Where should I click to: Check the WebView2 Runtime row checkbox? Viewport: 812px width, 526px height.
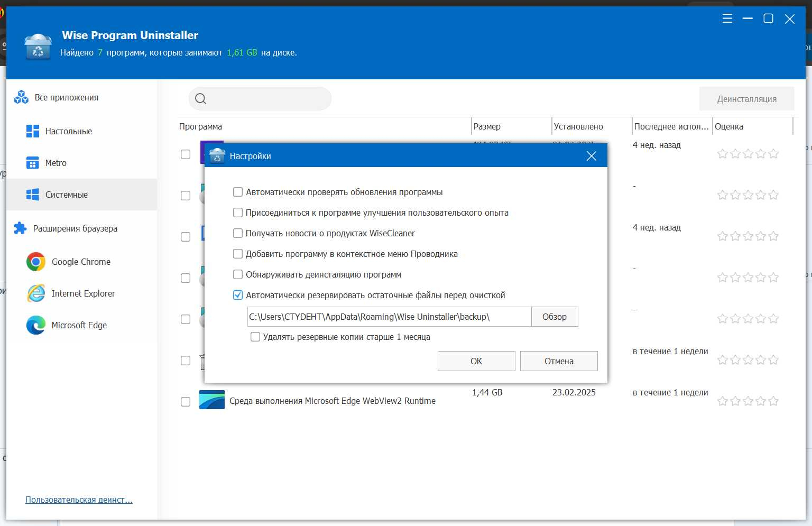coord(186,402)
